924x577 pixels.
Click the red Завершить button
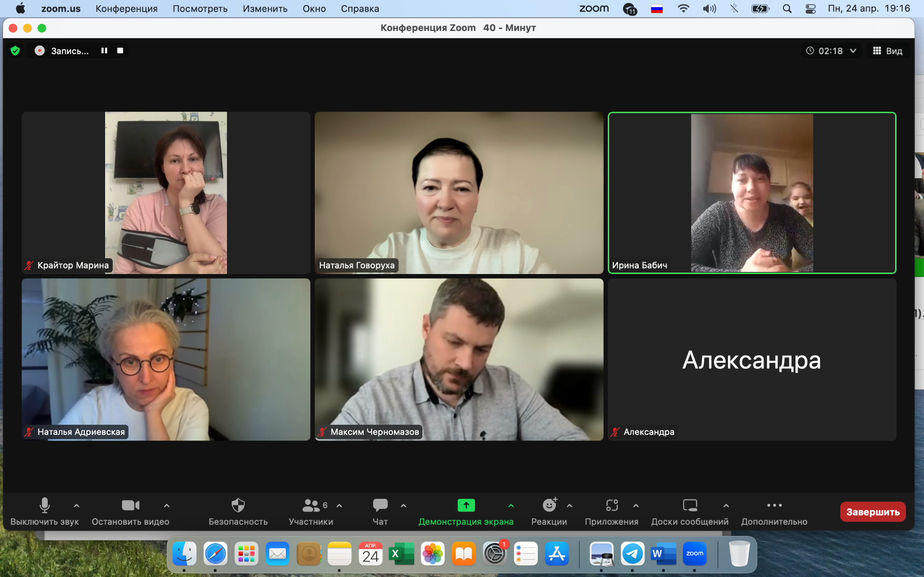click(872, 512)
